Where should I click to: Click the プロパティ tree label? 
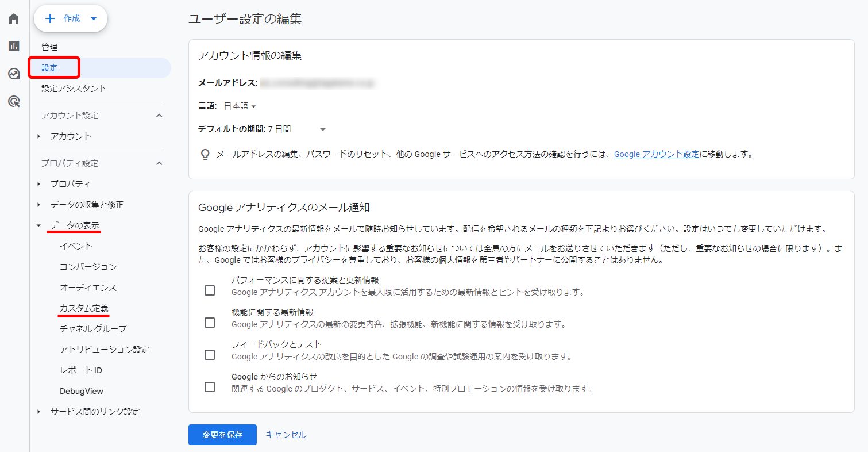(x=70, y=184)
